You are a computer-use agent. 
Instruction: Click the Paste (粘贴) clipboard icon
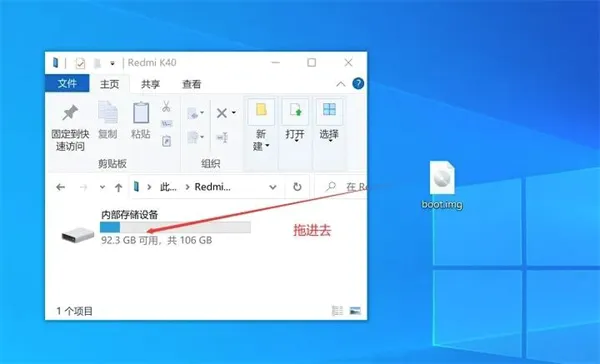point(141,113)
